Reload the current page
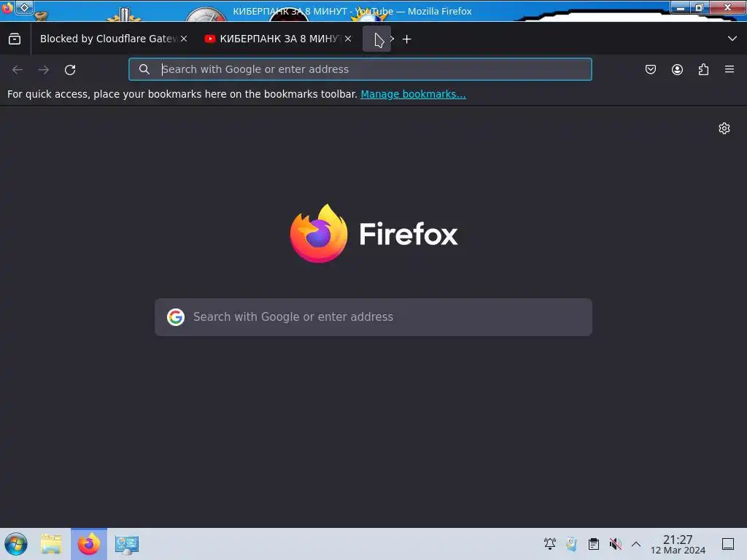Viewport: 747px width, 560px height. point(70,70)
